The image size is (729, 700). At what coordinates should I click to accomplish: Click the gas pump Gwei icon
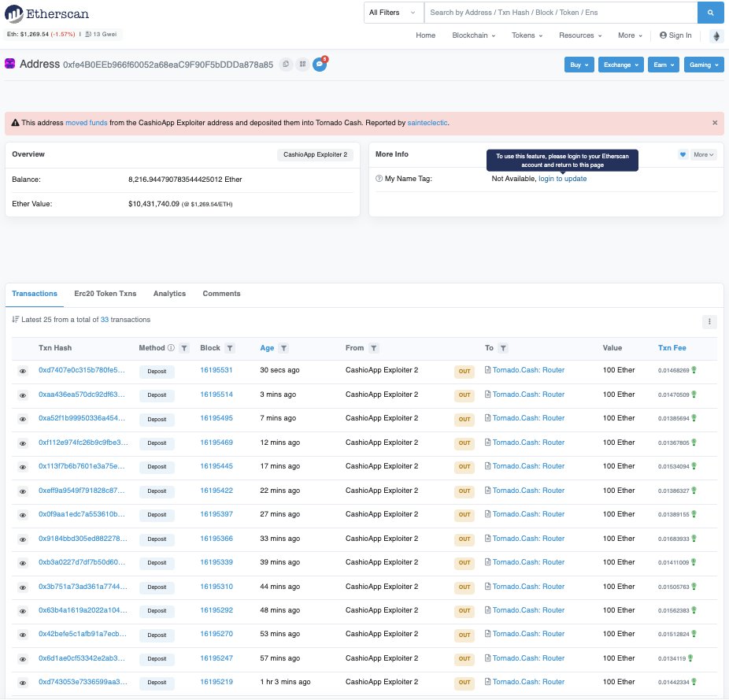[x=88, y=34]
